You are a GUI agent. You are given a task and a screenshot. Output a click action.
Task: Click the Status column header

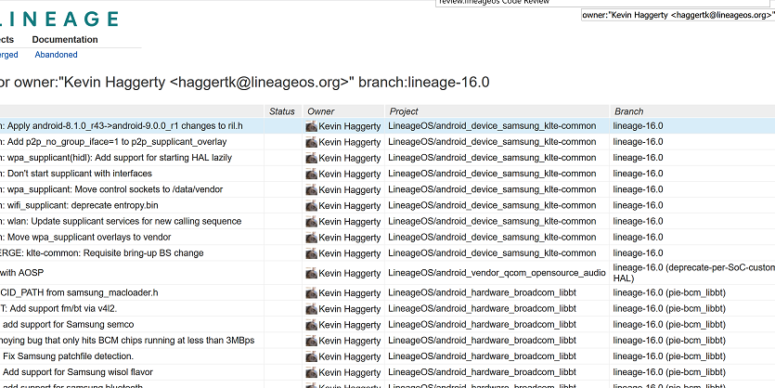tap(282, 112)
